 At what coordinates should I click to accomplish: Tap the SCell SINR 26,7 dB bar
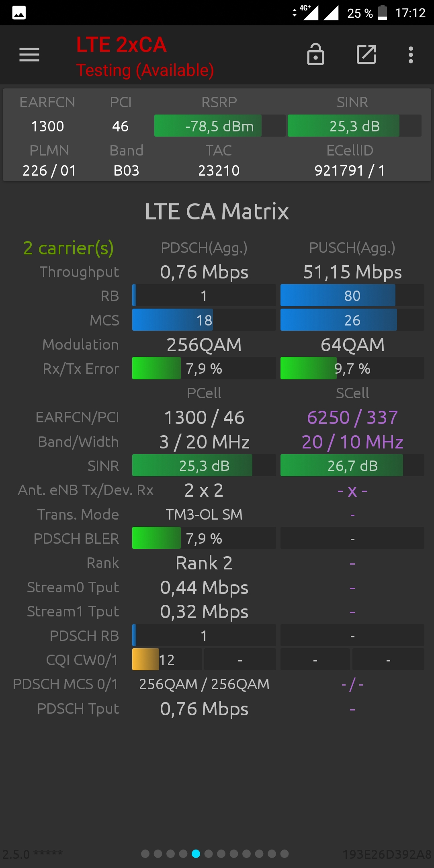pyautogui.click(x=352, y=465)
